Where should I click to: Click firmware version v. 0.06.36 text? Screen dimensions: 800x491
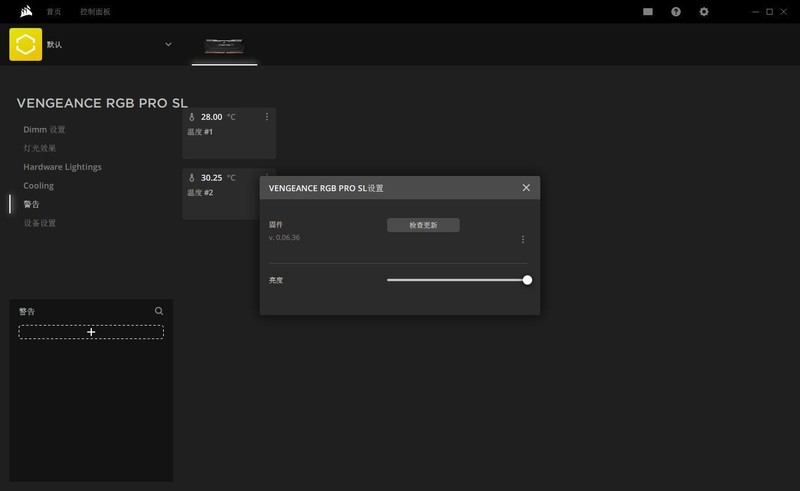click(x=284, y=237)
